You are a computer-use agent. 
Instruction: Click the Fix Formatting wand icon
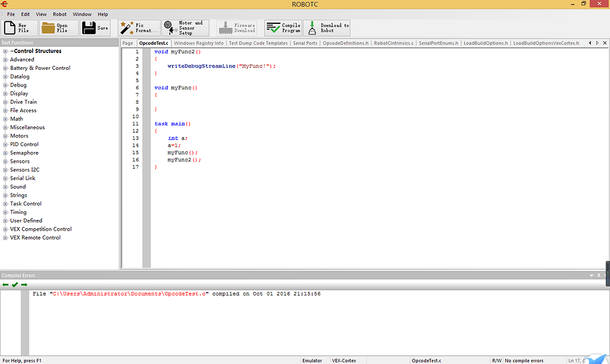[126, 28]
